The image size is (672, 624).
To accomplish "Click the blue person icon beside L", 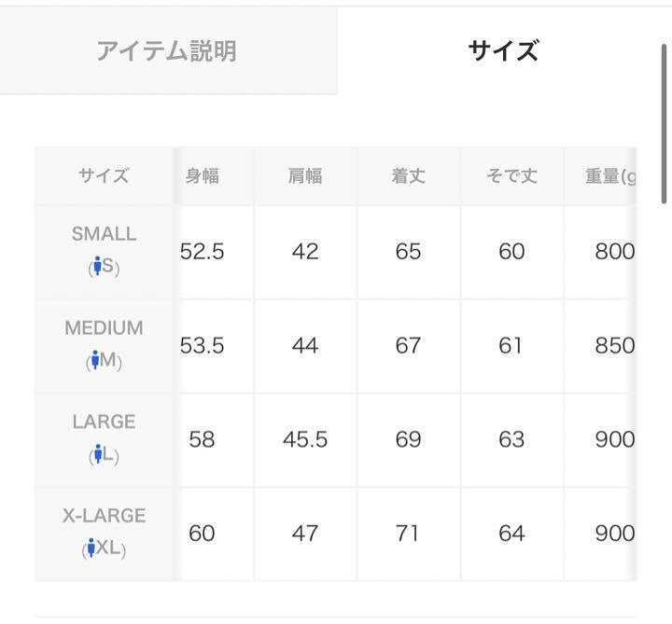I will (99, 454).
